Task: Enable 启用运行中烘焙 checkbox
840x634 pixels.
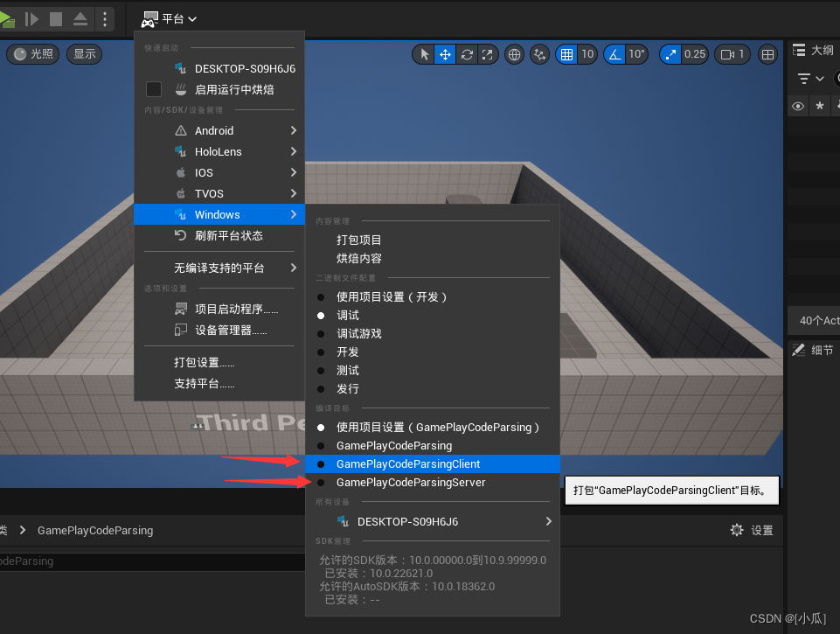Action: [x=154, y=89]
